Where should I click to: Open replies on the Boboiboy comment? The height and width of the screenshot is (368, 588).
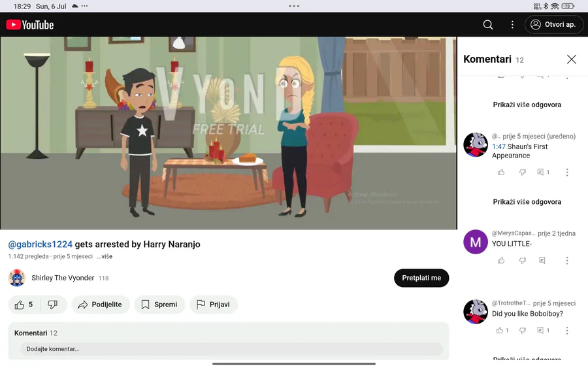pos(544,331)
